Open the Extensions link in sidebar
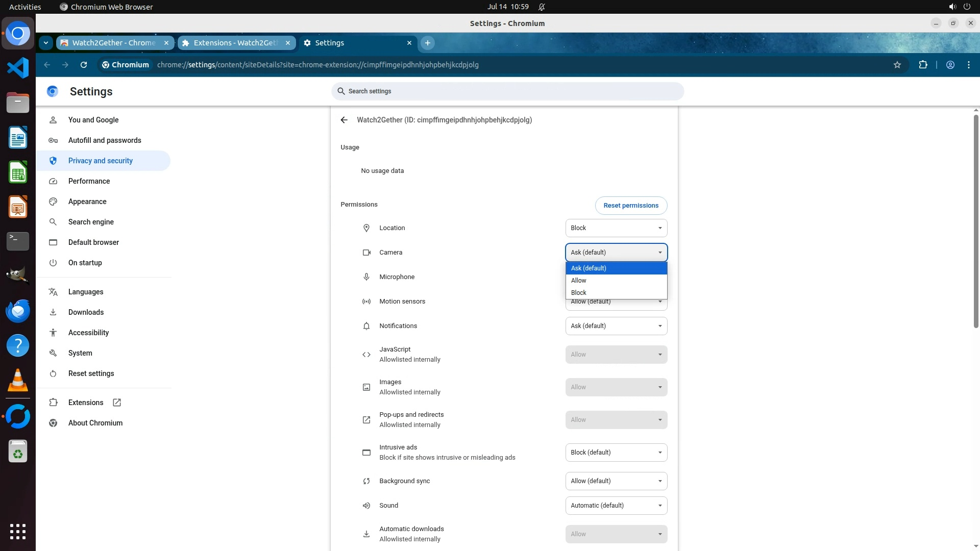The width and height of the screenshot is (980, 551). click(x=86, y=403)
